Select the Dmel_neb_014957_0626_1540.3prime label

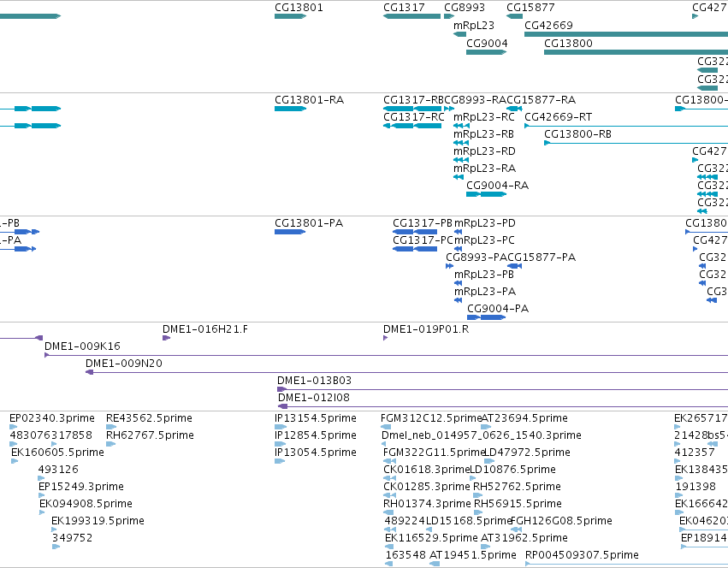click(482, 435)
